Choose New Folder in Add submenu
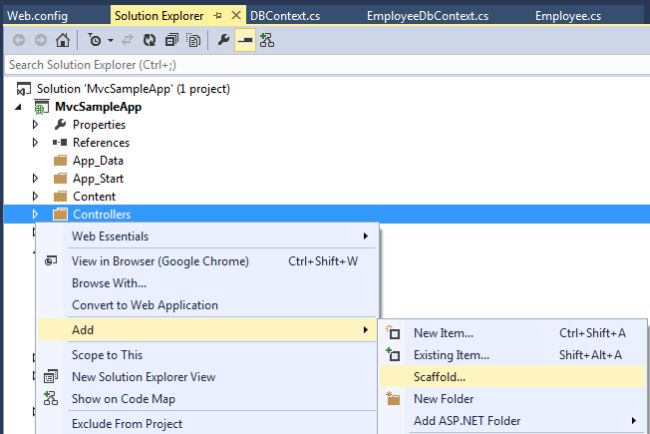The width and height of the screenshot is (650, 434). point(512,399)
